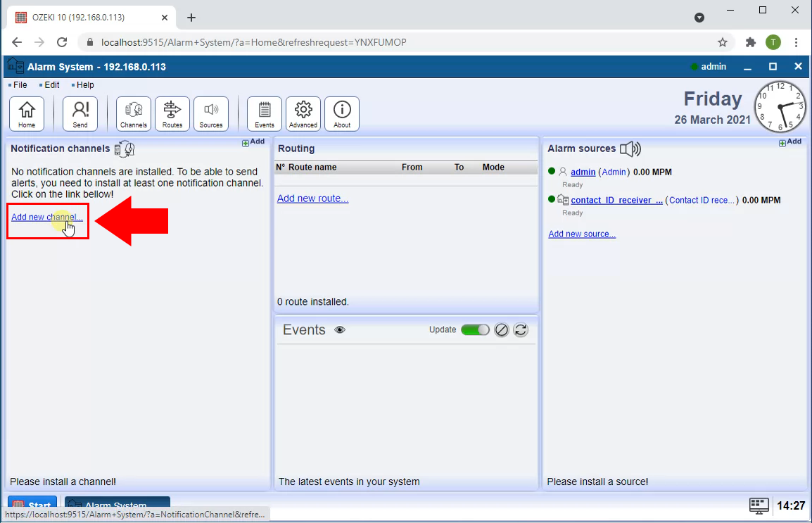Open the Home toolbar icon
812x523 pixels.
coord(27,113)
